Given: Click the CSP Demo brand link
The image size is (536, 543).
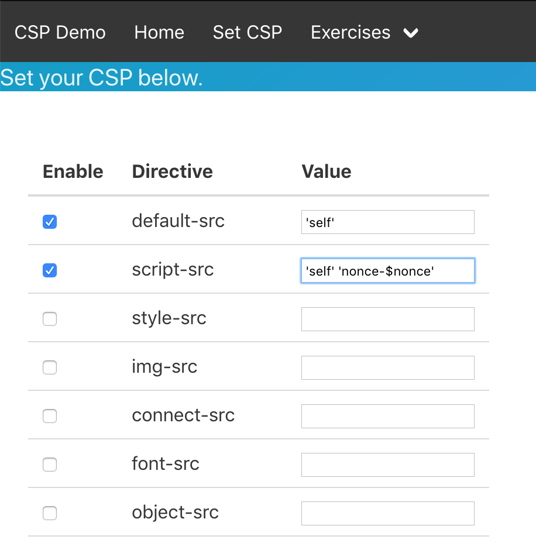Looking at the screenshot, I should 60,33.
